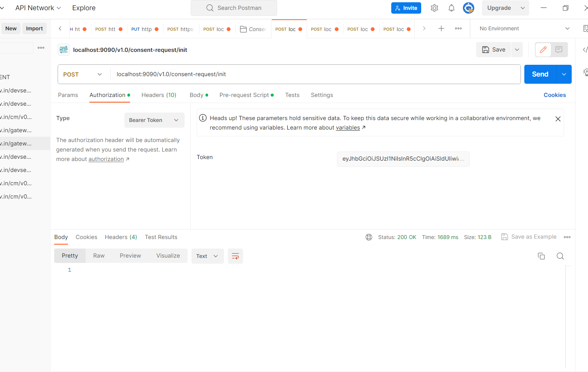Toggle line wrap in response viewer
This screenshot has width=588, height=372.
[235, 256]
